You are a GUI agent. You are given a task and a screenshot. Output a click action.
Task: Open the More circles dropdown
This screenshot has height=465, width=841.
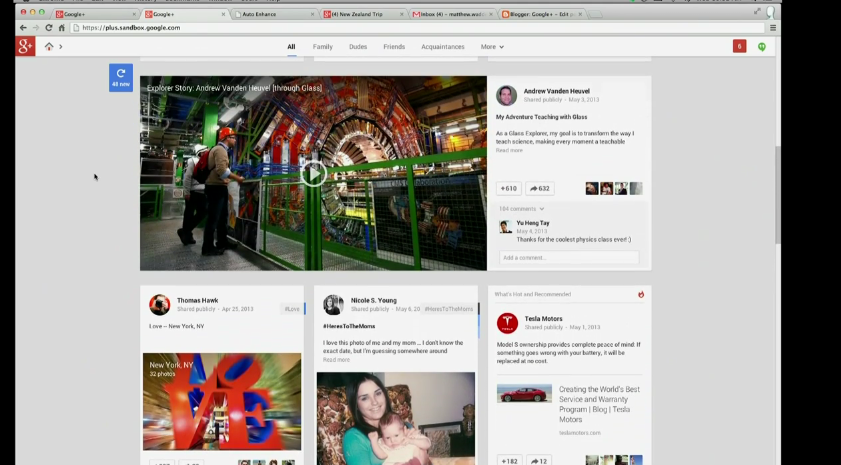(x=492, y=47)
